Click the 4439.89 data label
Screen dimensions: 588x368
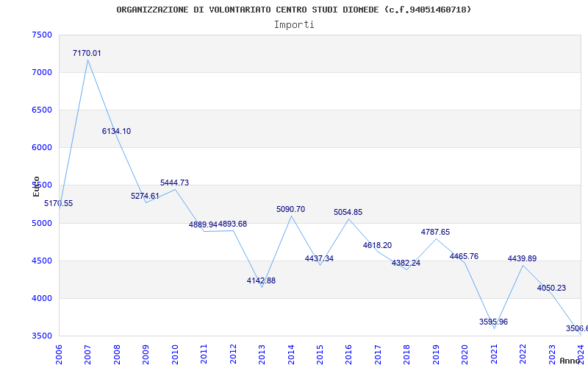[x=522, y=259]
